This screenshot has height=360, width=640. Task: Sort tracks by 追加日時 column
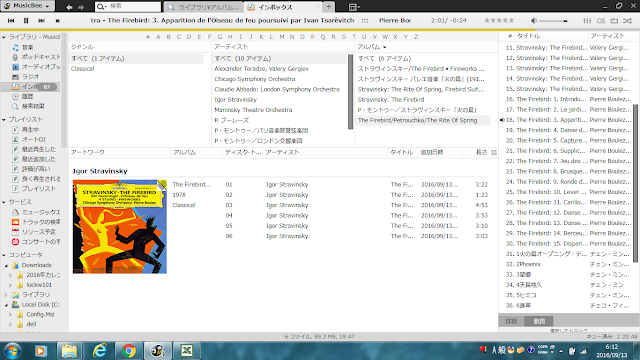tap(432, 152)
